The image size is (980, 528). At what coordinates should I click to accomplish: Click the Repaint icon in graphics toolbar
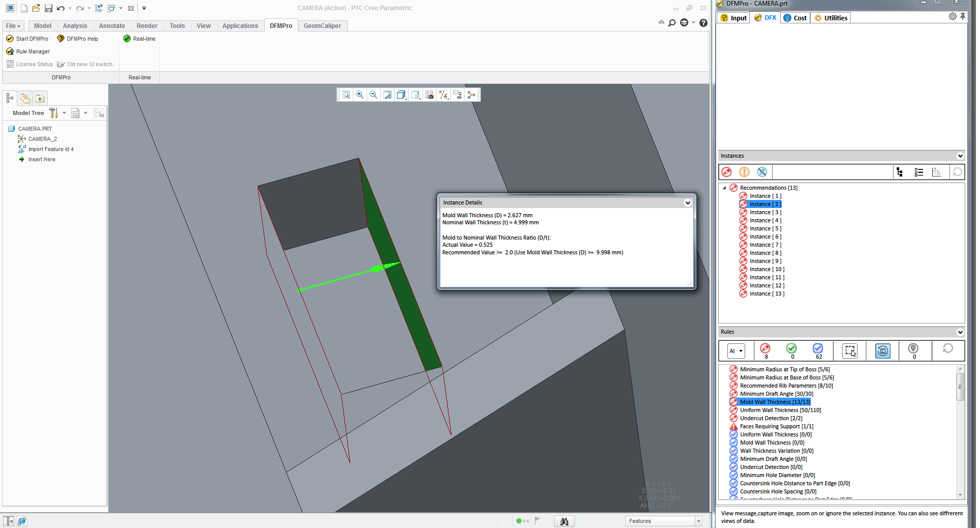coord(387,95)
